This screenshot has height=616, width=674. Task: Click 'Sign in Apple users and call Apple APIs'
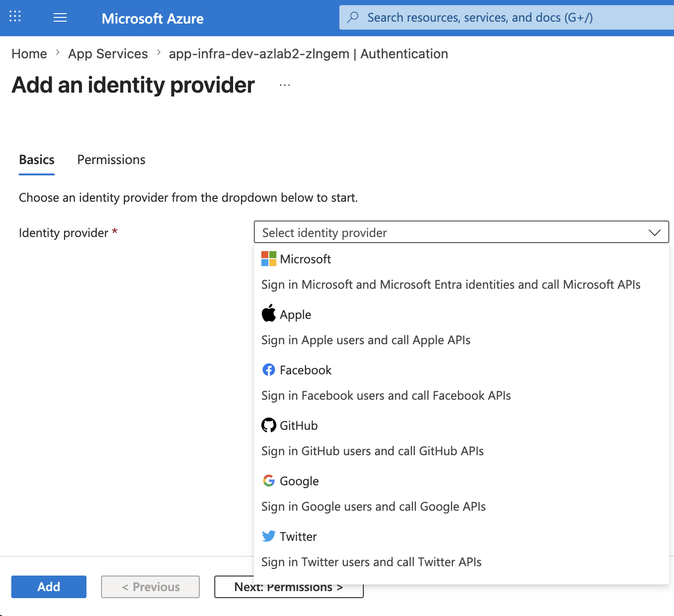pyautogui.click(x=366, y=340)
